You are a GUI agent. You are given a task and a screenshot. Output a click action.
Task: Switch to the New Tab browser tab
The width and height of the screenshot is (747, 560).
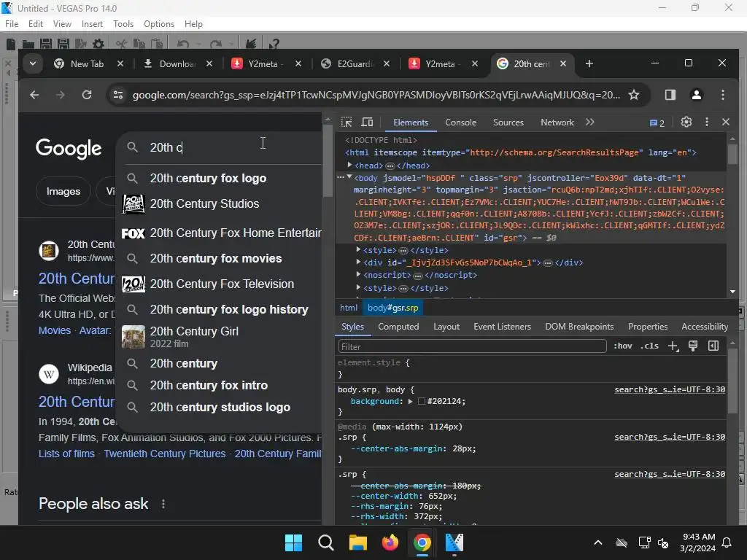88,64
